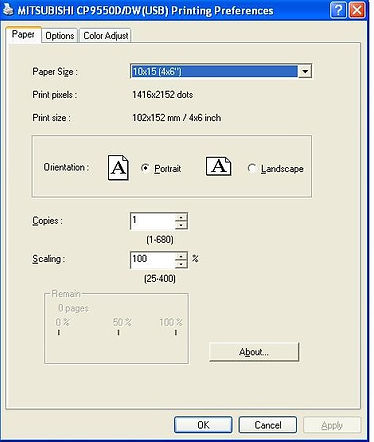Open the About... dialog
Screen dimensions: 374x442
[x=254, y=352]
